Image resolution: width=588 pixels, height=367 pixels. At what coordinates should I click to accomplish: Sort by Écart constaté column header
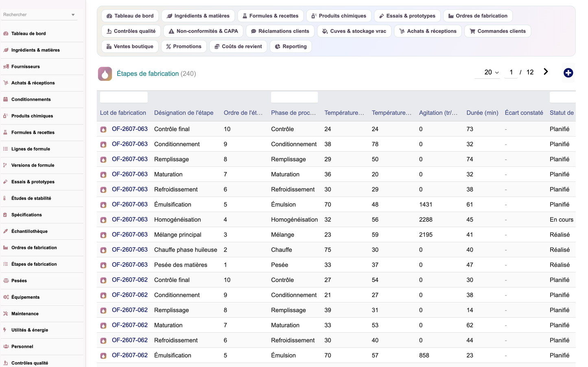click(524, 113)
